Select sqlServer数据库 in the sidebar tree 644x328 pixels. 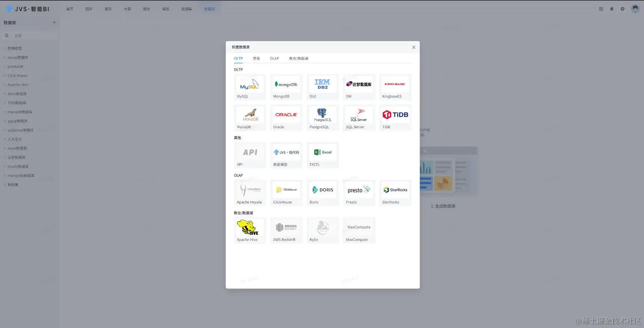click(21, 130)
